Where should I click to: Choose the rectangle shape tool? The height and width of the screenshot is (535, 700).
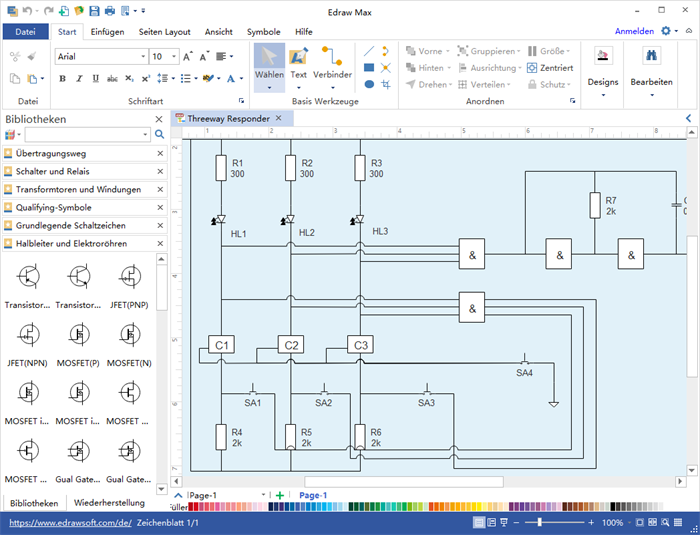369,68
